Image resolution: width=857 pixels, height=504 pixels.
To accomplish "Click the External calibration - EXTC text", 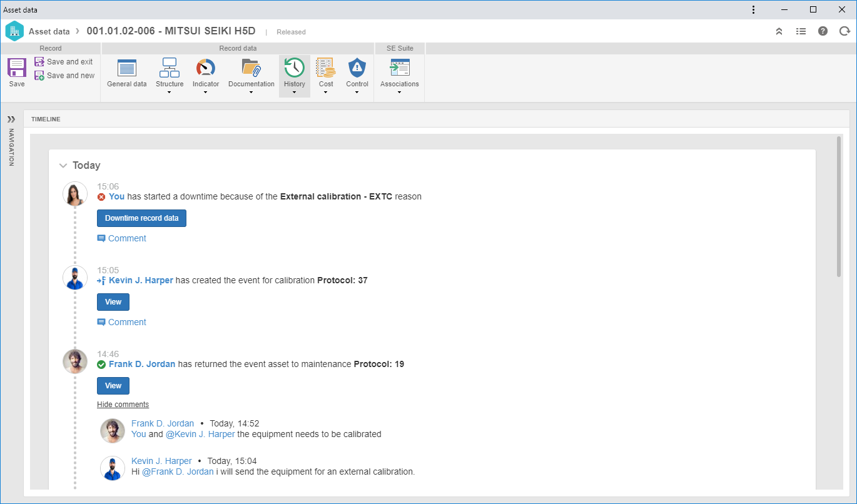I will click(x=336, y=196).
